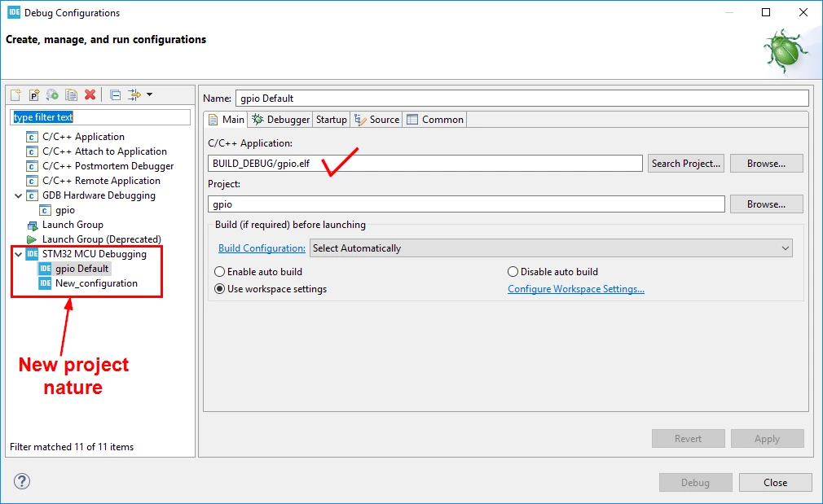Select GDB Hardware Debugging tree node
The width and height of the screenshot is (823, 504).
point(99,195)
